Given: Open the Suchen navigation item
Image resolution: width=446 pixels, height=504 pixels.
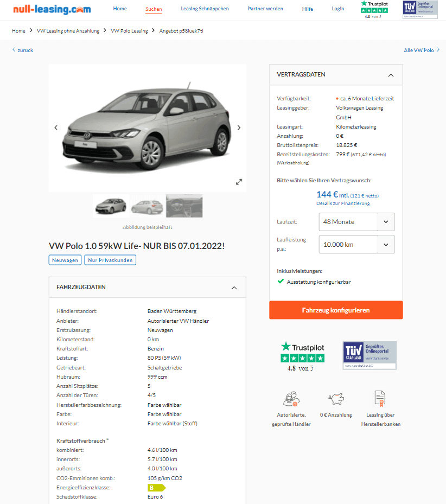Looking at the screenshot, I should [x=154, y=9].
